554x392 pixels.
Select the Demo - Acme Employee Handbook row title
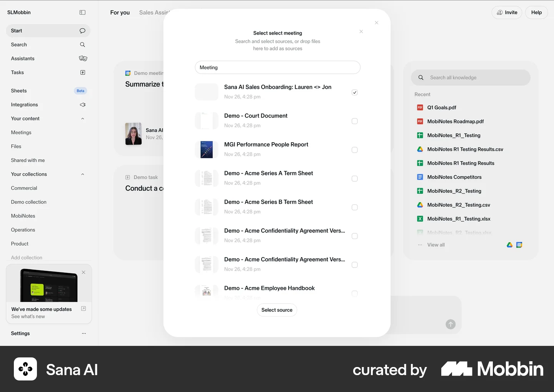tap(269, 288)
